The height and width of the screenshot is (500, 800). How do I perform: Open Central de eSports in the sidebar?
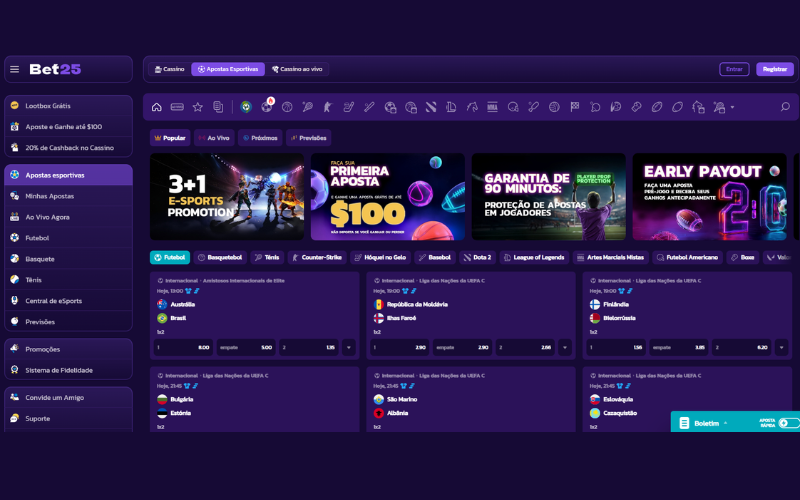tap(68, 301)
